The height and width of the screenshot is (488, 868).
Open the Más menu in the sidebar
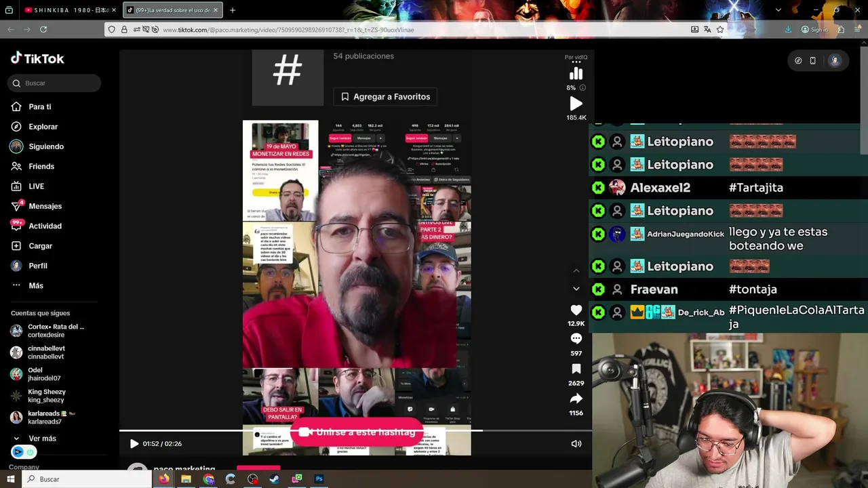point(28,285)
